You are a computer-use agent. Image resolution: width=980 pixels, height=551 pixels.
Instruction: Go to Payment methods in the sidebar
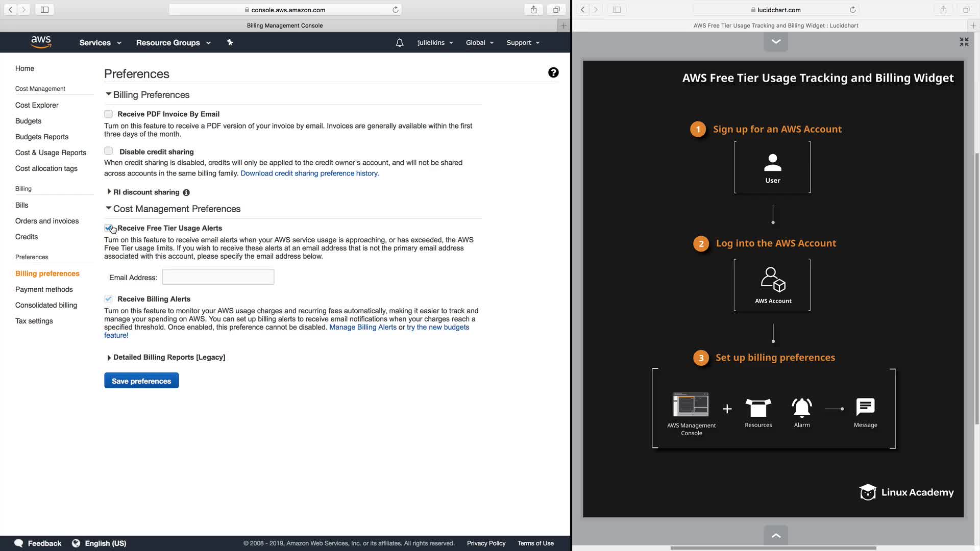(44, 289)
